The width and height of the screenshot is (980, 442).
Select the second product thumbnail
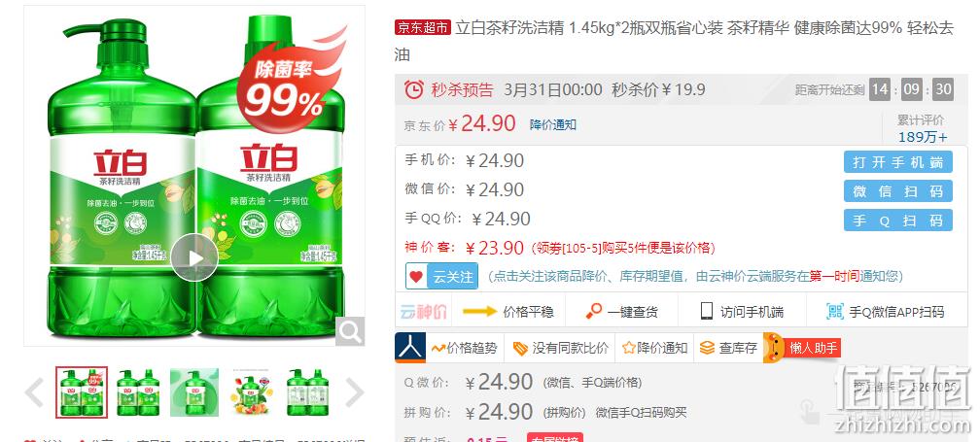click(x=137, y=392)
